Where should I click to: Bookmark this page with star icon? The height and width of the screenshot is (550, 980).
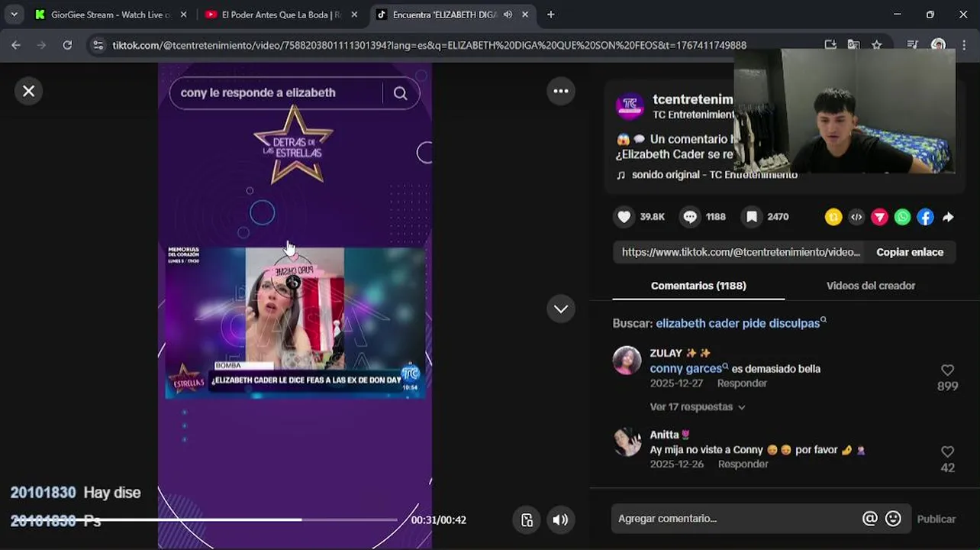click(x=877, y=45)
